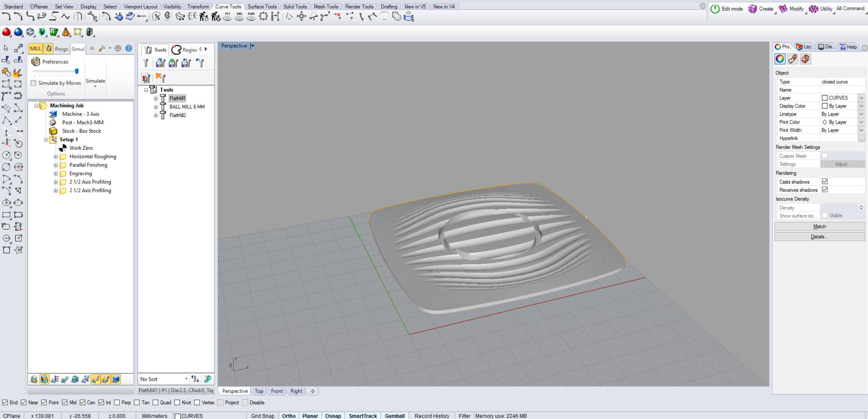
Task: Expand the BALL MILL 6 MM tool
Action: pyautogui.click(x=156, y=107)
